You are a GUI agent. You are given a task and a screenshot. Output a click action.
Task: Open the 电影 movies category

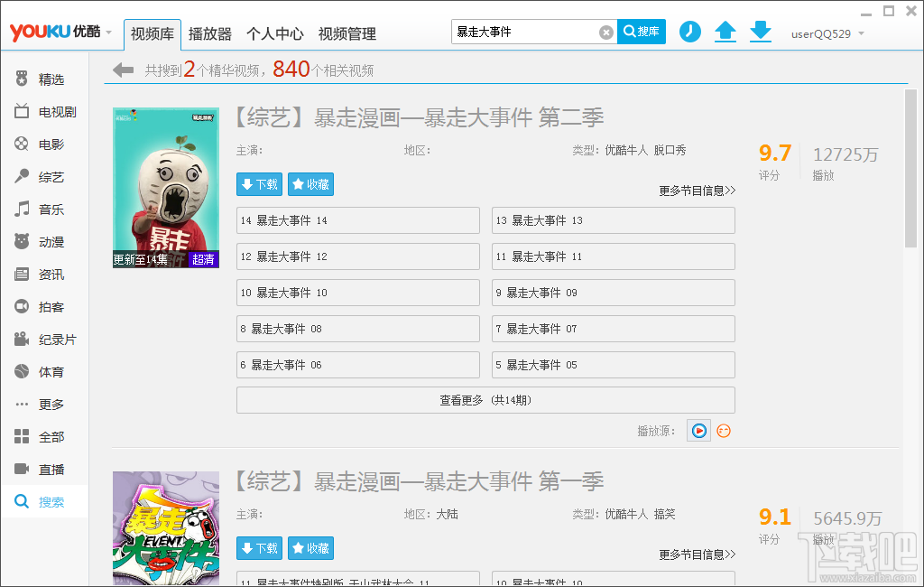tap(40, 144)
